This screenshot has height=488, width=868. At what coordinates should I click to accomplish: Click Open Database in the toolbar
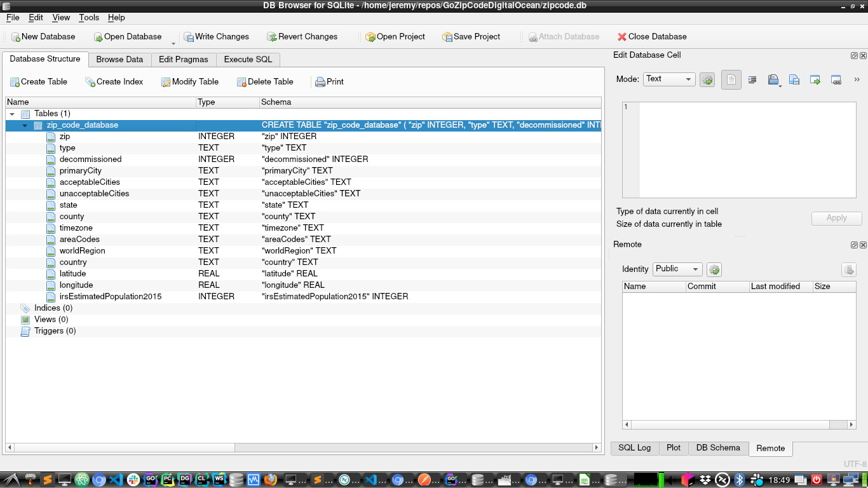pyautogui.click(x=128, y=37)
